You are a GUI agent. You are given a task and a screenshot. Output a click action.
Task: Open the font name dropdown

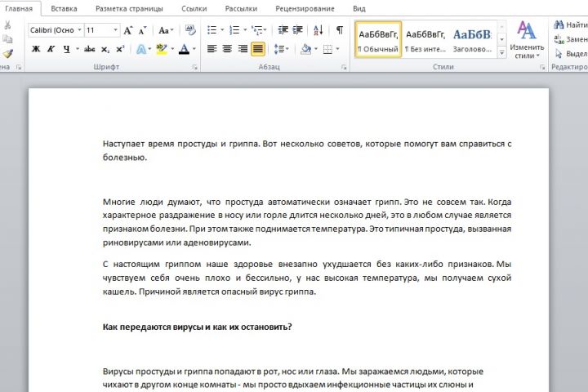pyautogui.click(x=79, y=30)
